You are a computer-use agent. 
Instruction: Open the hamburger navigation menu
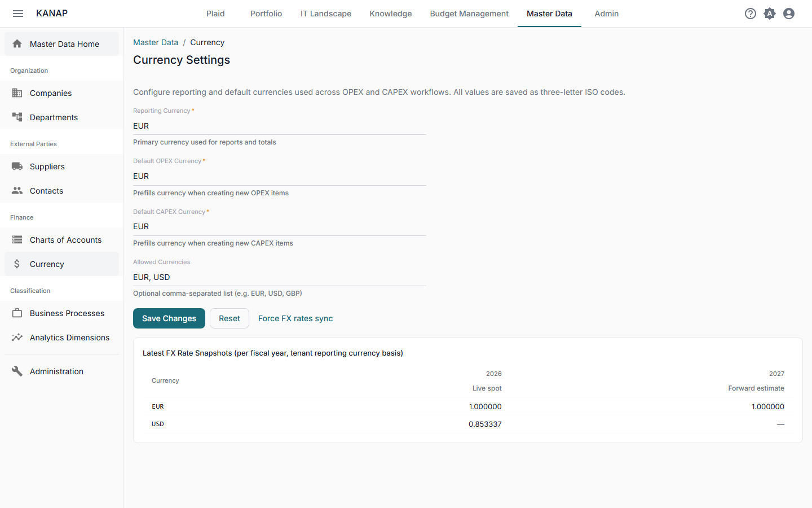(x=18, y=14)
